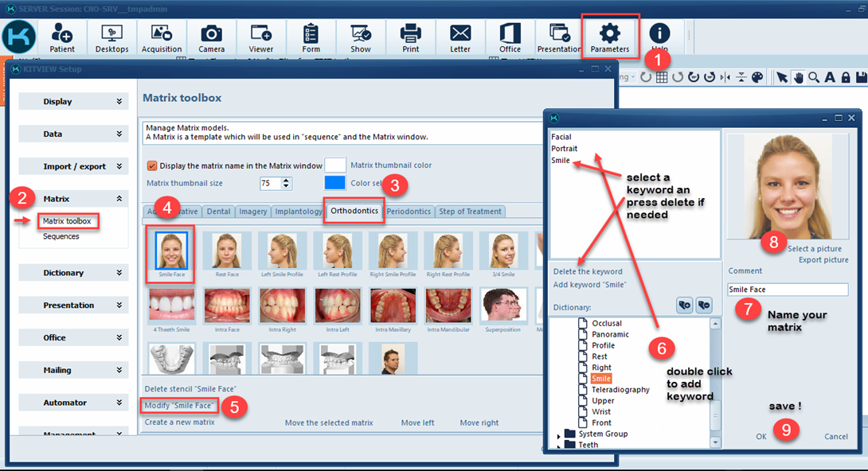
Task: Open the Camera tool
Action: coord(211,37)
